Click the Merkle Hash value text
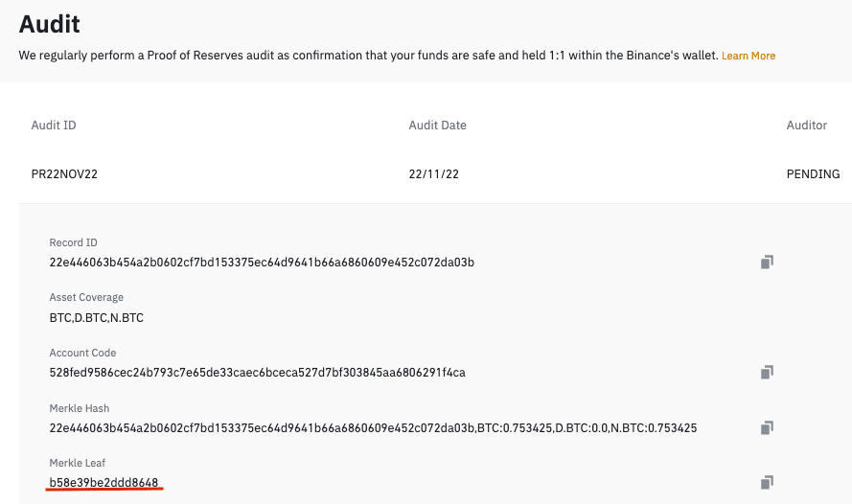This screenshot has height=504, width=852. (373, 427)
